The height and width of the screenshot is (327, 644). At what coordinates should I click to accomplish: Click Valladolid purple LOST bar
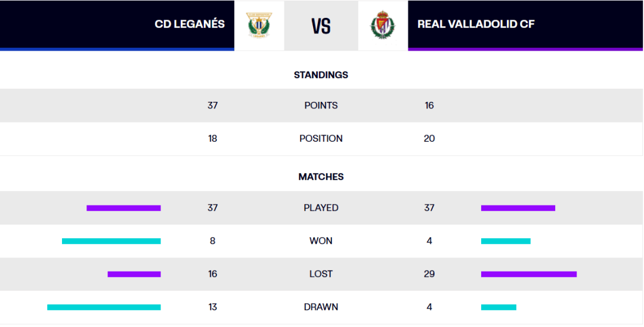[528, 274]
